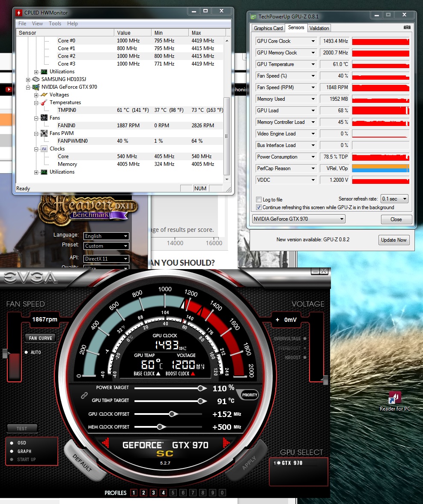Image resolution: width=423 pixels, height=504 pixels.
Task: Click the POWER TARGET slider handle
Action: [x=201, y=388]
